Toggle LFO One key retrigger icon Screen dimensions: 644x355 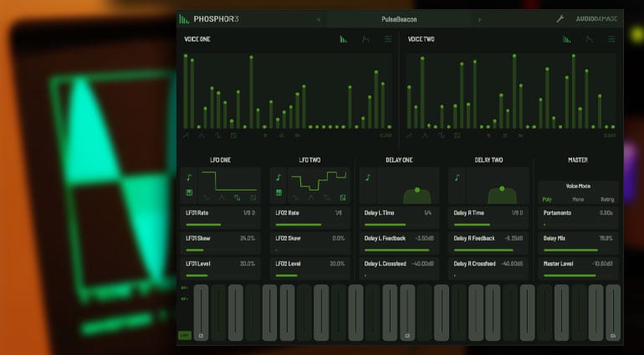click(x=189, y=192)
